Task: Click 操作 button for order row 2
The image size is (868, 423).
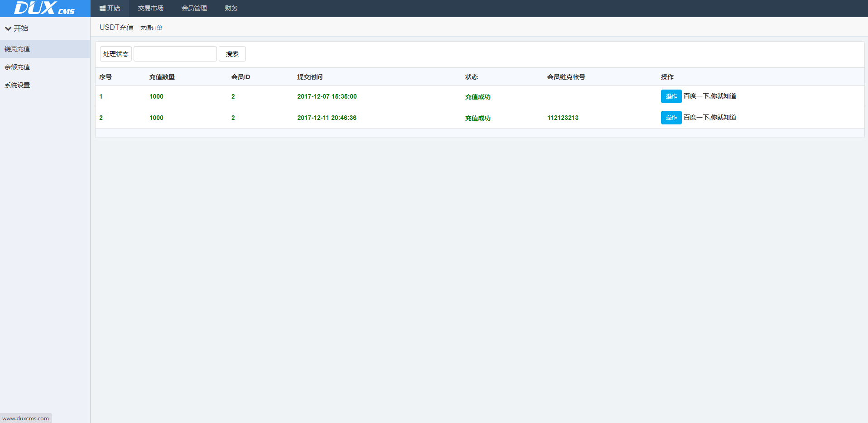Action: (x=671, y=118)
